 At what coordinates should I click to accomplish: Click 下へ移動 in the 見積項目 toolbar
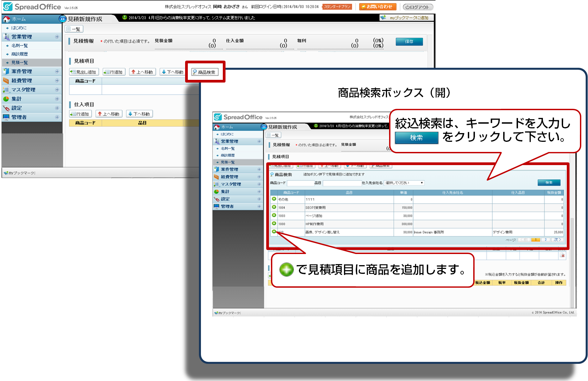(172, 72)
